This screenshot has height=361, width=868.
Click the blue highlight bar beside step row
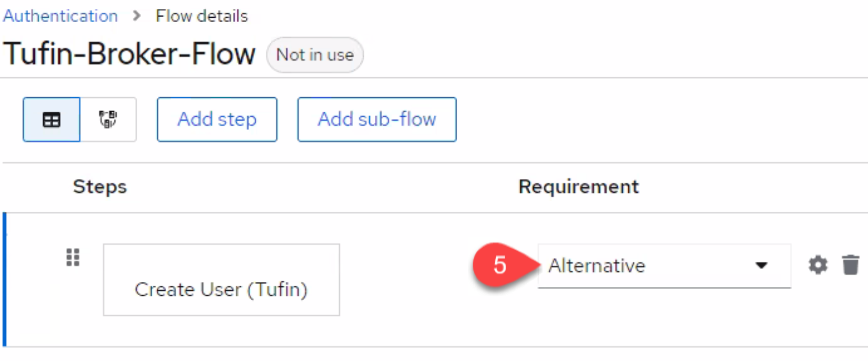4,279
